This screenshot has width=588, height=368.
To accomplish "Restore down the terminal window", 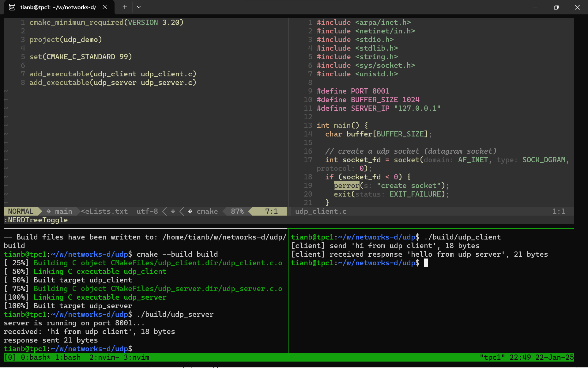I will 556,7.
